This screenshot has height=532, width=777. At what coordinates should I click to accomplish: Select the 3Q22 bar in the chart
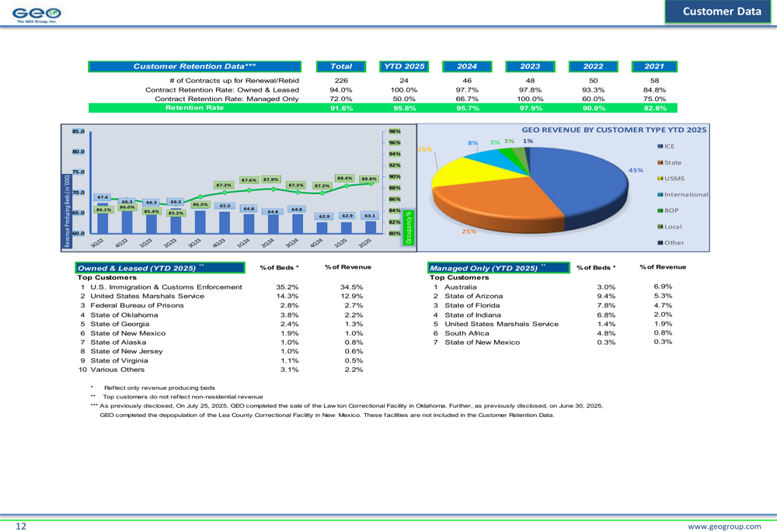click(103, 218)
